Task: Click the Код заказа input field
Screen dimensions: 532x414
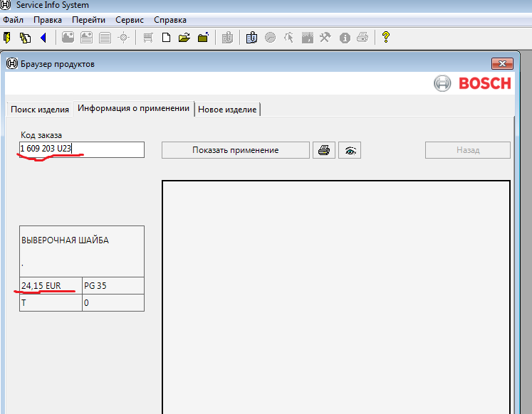Action: point(82,149)
